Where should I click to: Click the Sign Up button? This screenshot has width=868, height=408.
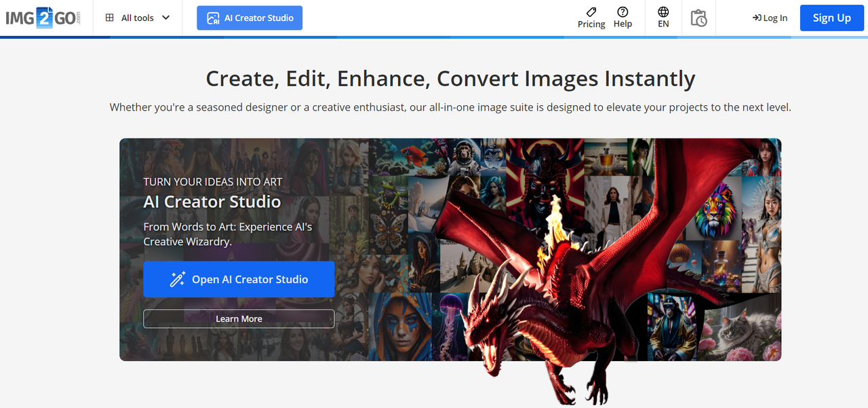tap(832, 18)
